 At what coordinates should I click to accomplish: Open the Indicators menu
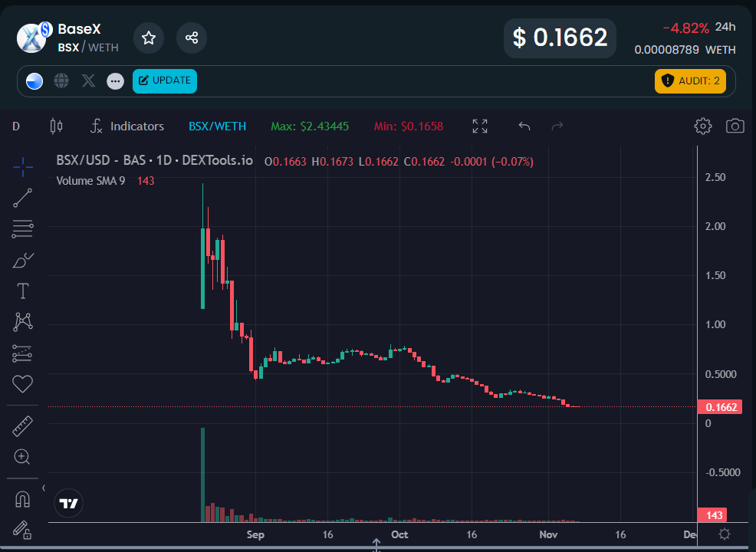(127, 127)
